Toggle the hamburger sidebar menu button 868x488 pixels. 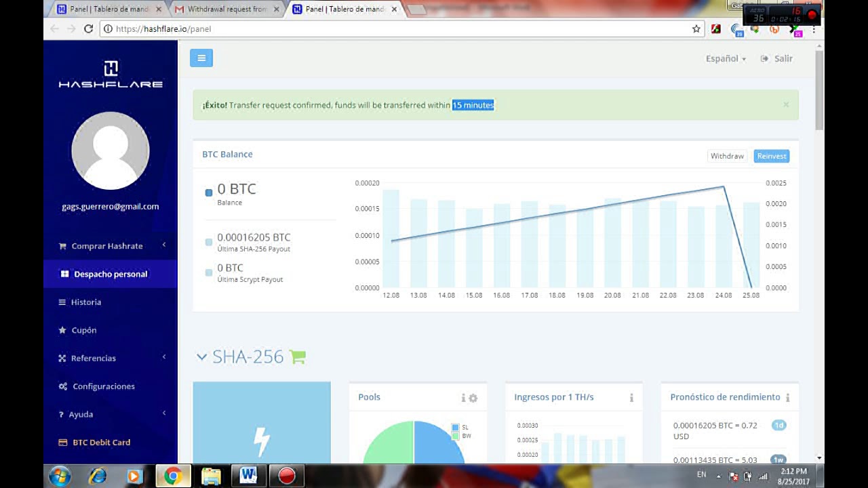click(201, 58)
